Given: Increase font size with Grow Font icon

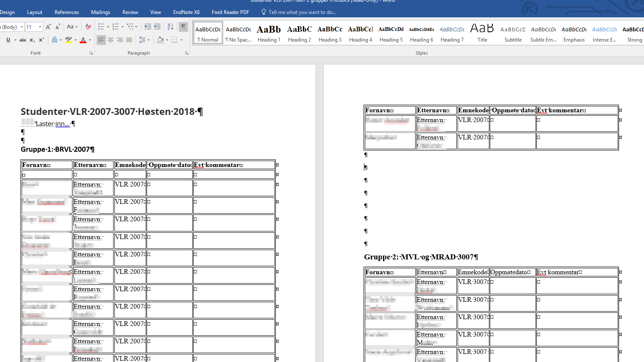Looking at the screenshot, I should pyautogui.click(x=48, y=27).
